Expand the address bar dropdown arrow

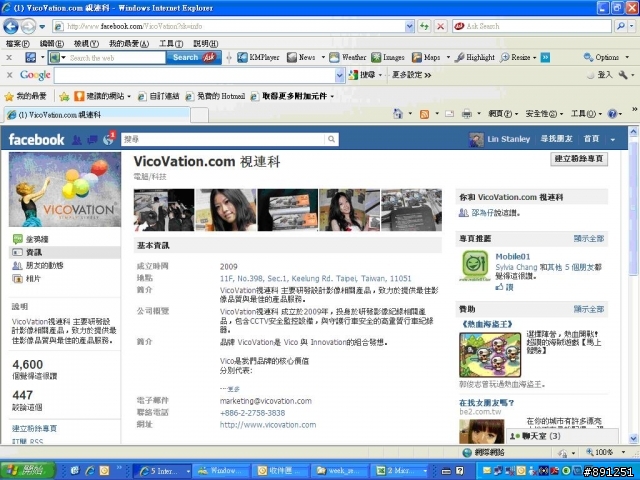(x=409, y=27)
